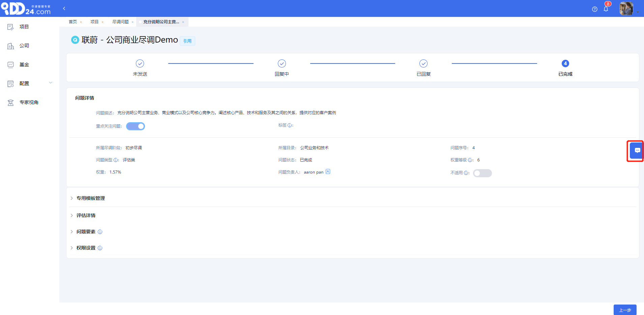Switch to the 项目 tab
The image size is (644, 315).
point(94,22)
